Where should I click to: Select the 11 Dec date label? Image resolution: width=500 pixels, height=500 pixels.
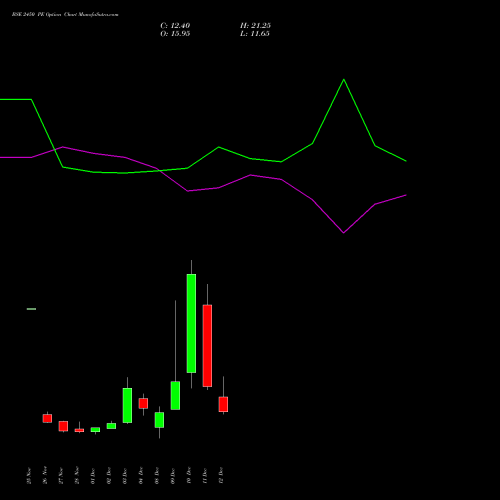(205, 476)
